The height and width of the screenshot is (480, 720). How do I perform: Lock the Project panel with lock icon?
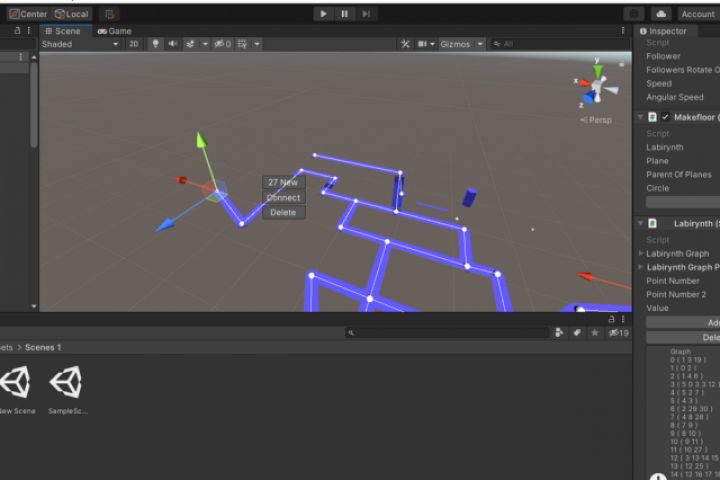(611, 319)
